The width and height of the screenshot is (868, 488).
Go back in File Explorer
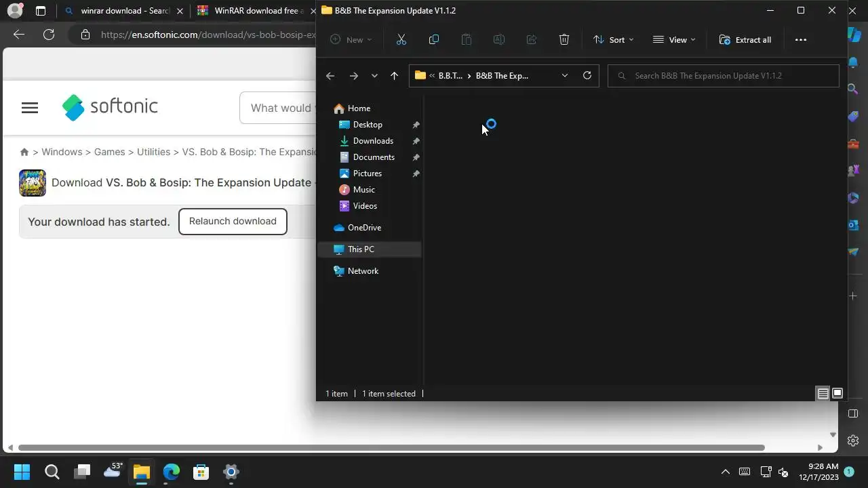(330, 76)
